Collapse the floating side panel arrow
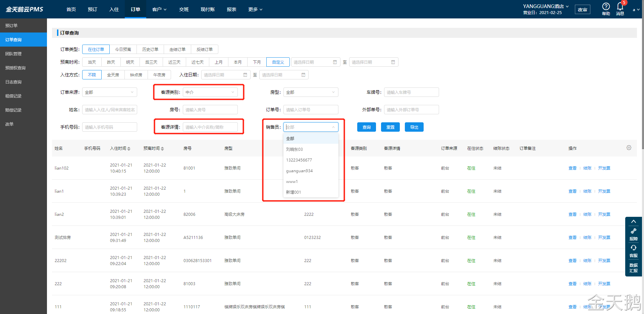 pyautogui.click(x=634, y=222)
